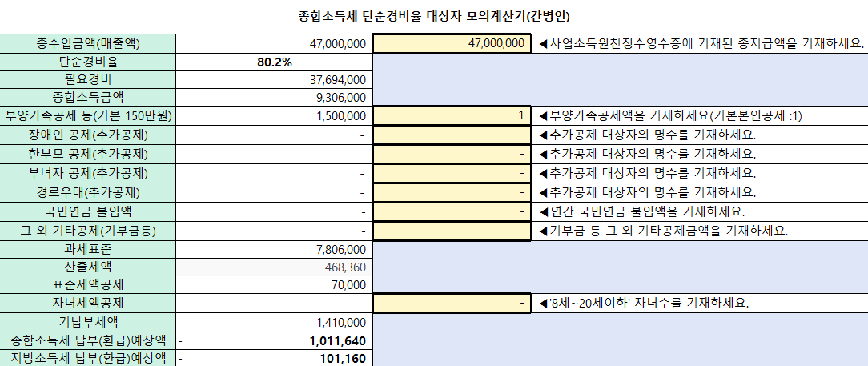Click the 단순경비율 label cell
The width and height of the screenshot is (868, 366).
pos(88,62)
